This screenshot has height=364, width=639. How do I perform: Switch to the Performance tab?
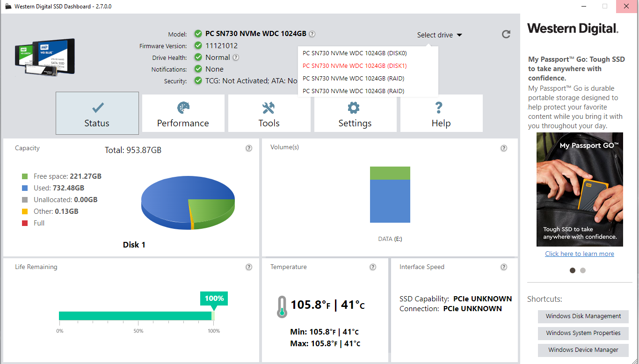coord(183,113)
